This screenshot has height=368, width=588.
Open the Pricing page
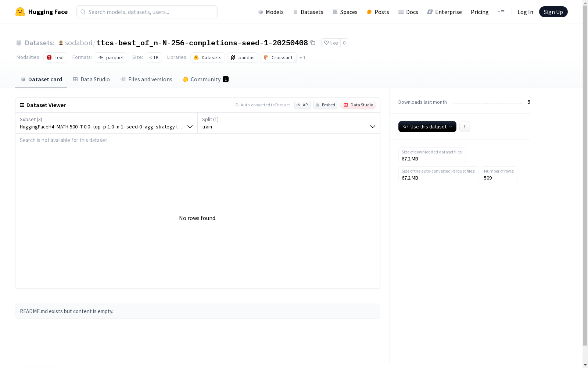[x=480, y=12]
